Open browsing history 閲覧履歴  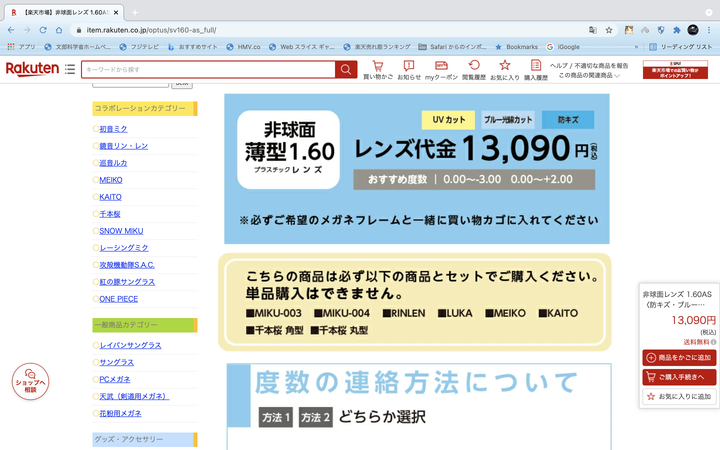(474, 70)
